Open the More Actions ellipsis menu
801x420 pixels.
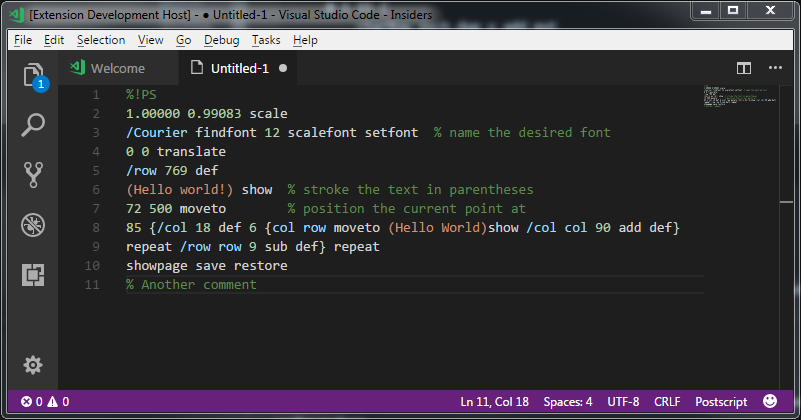point(775,67)
